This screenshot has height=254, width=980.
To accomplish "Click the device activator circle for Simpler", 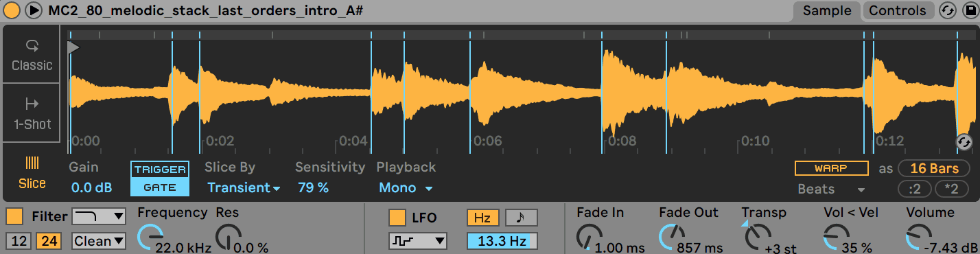I will pos(12,10).
